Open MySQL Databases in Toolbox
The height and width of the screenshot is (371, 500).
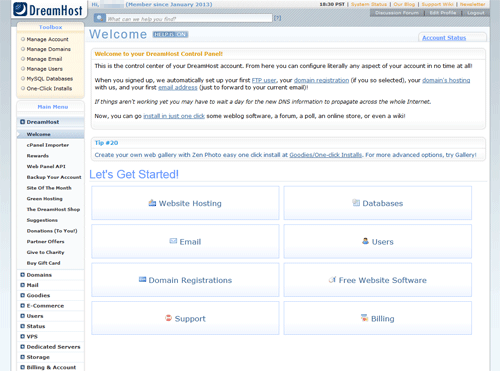tap(50, 79)
